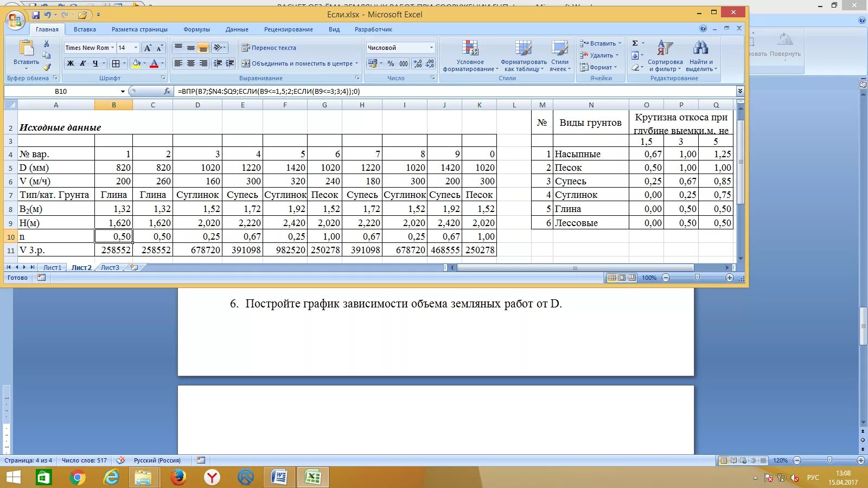Open the cell borders tool
Image resolution: width=868 pixels, height=488 pixels.
(x=116, y=63)
